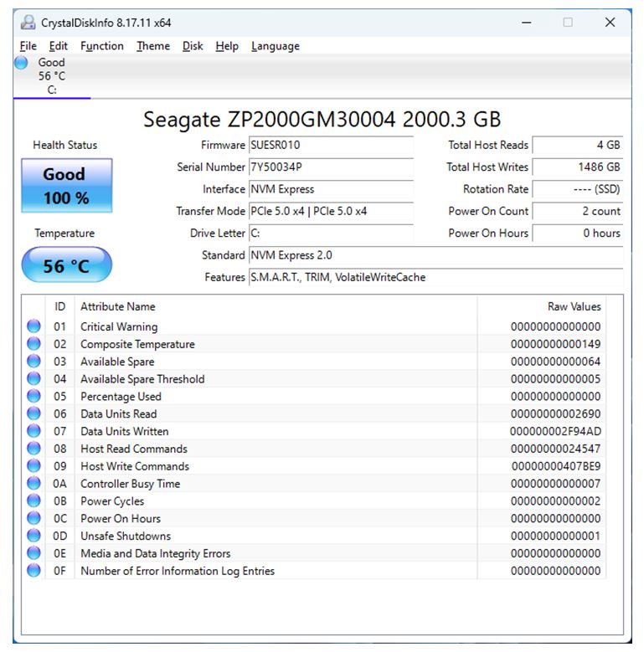This screenshot has width=644, height=652.
Task: Click raw value 00000000002690
Action: point(556,414)
